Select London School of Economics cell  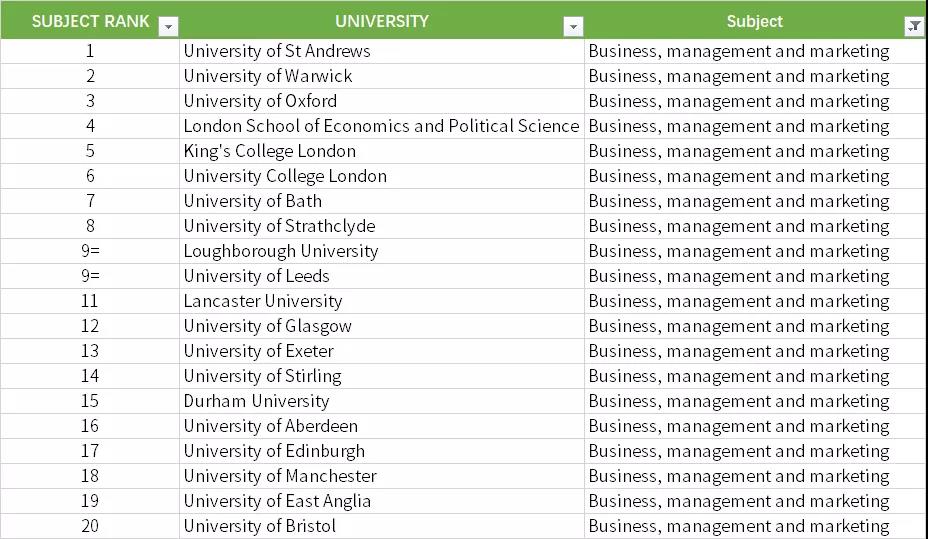381,126
